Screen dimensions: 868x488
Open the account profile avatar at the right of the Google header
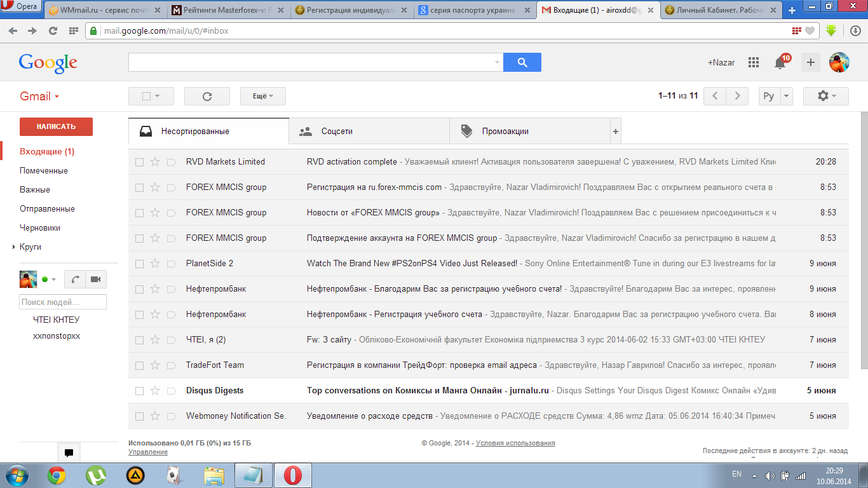click(839, 62)
